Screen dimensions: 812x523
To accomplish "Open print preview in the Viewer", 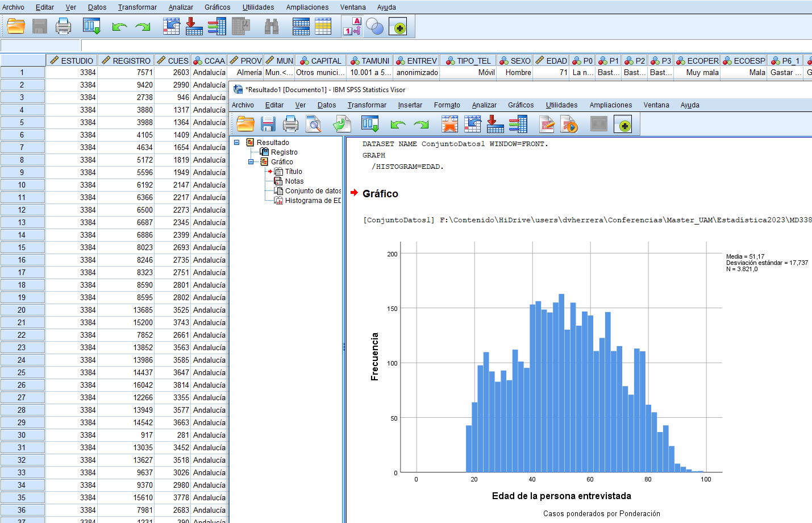I will click(x=313, y=124).
